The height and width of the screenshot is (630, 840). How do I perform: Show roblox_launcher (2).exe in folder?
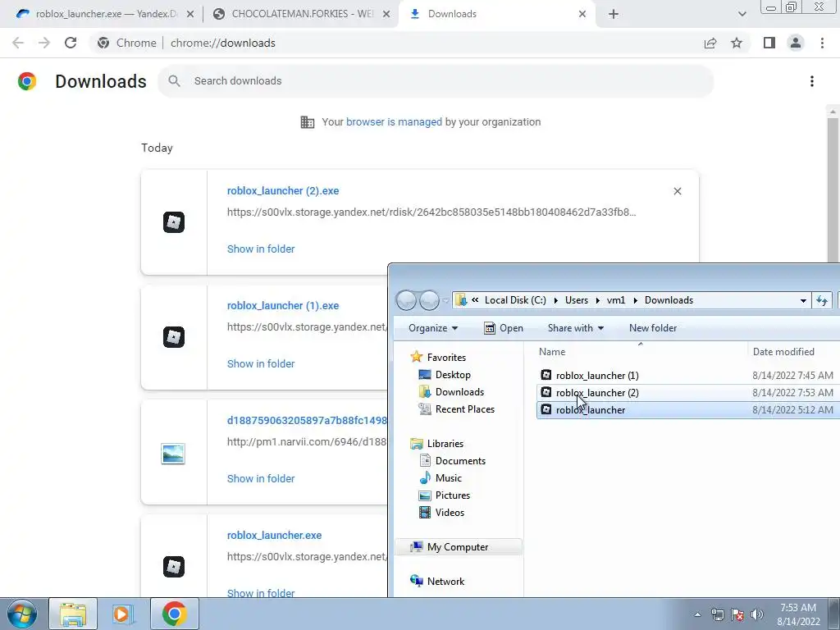click(x=261, y=249)
